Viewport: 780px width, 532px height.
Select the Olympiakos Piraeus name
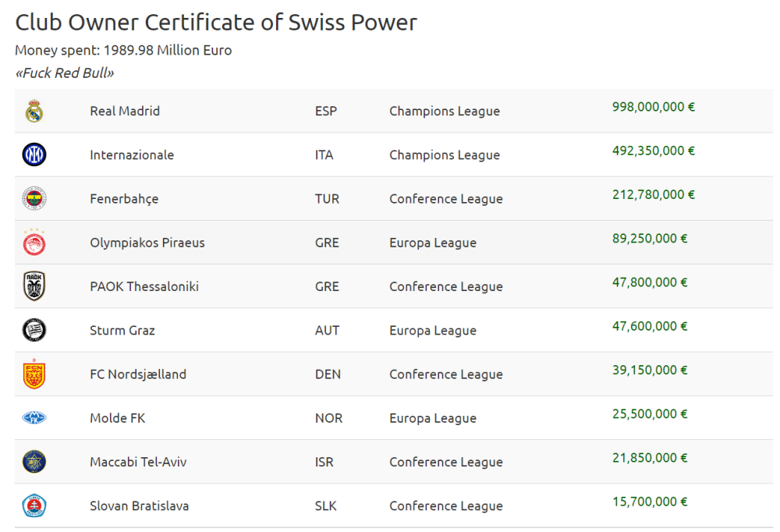point(147,243)
